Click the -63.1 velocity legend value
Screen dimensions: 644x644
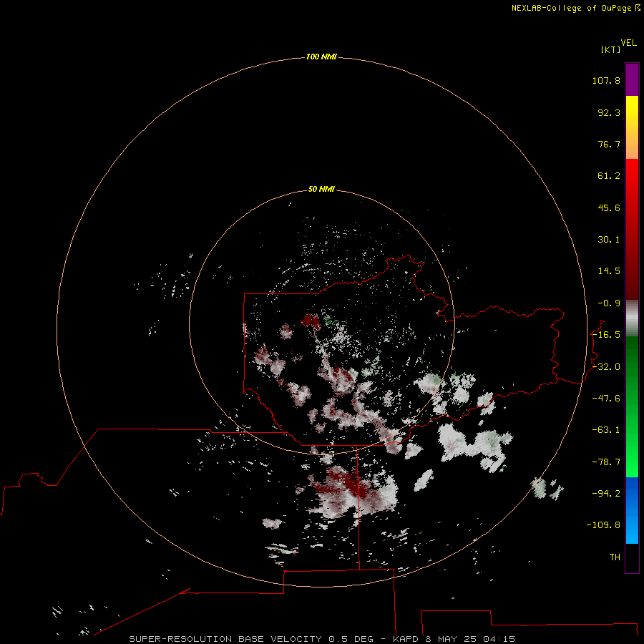click(x=606, y=430)
